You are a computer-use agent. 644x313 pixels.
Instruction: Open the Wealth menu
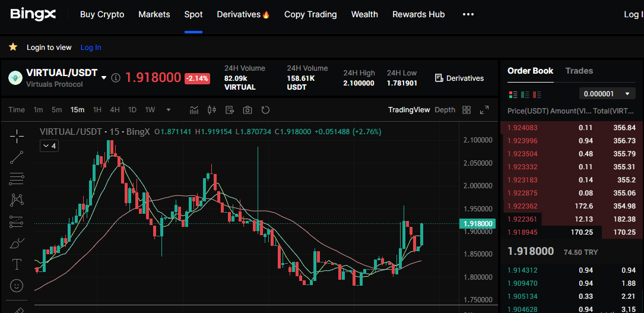(x=364, y=14)
